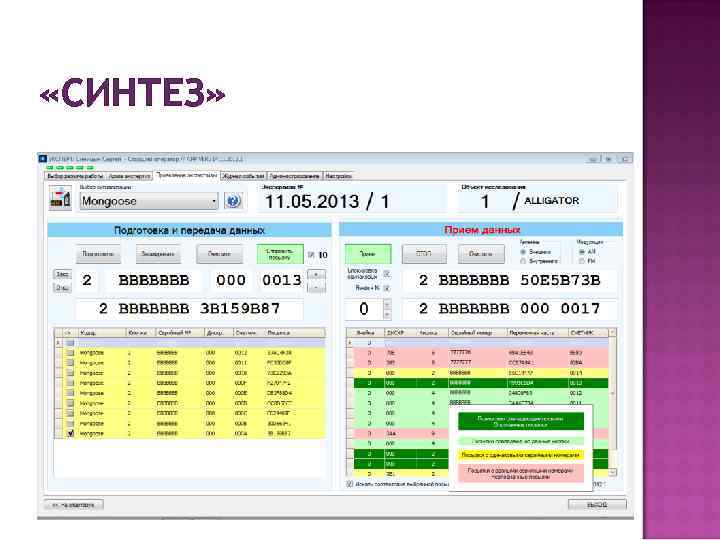This screenshot has width=720, height=540.
Task: Click the Счетчик column header in the left table
Action: click(249, 332)
